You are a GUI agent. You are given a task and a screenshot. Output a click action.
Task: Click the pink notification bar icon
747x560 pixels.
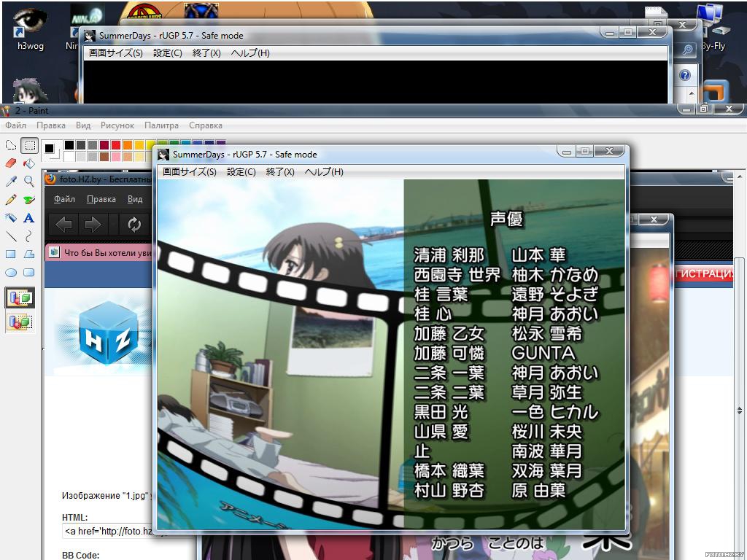click(x=54, y=252)
